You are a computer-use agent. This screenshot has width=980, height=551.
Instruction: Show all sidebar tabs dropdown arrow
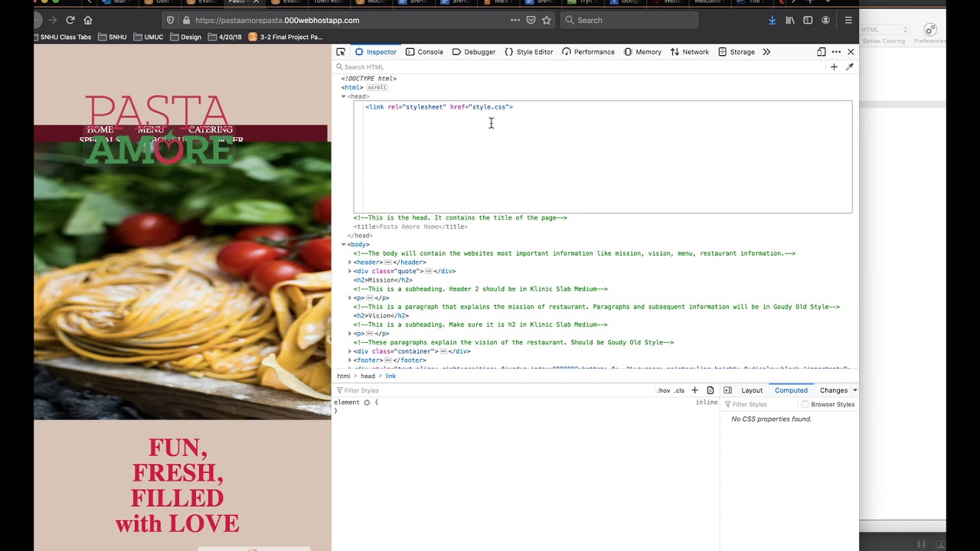pyautogui.click(x=854, y=390)
